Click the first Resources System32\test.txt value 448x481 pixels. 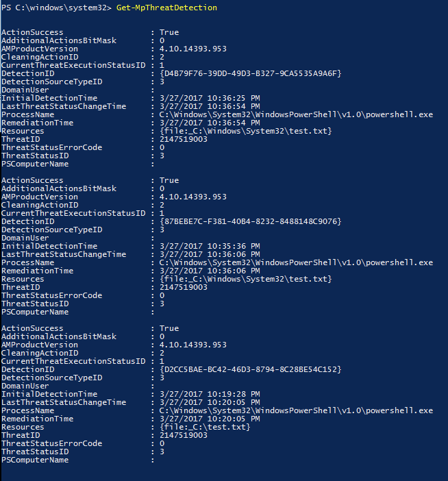pos(246,132)
